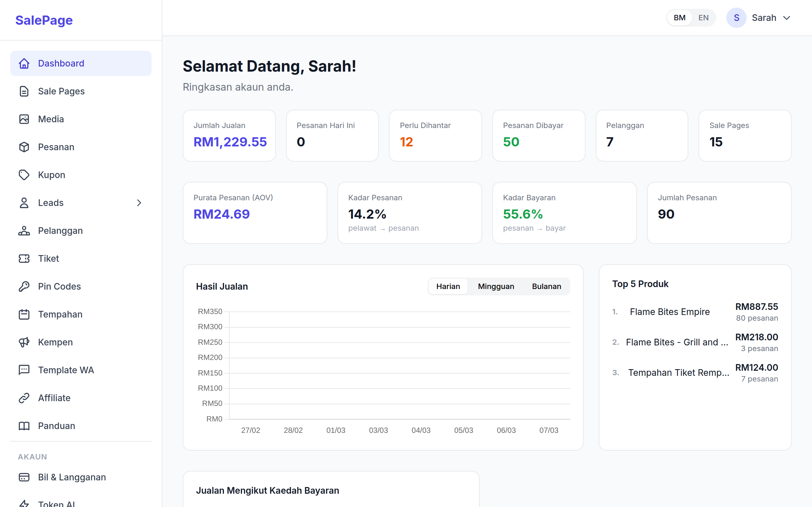Viewport: 812px width, 507px height.
Task: Switch language to EN
Action: (703, 18)
